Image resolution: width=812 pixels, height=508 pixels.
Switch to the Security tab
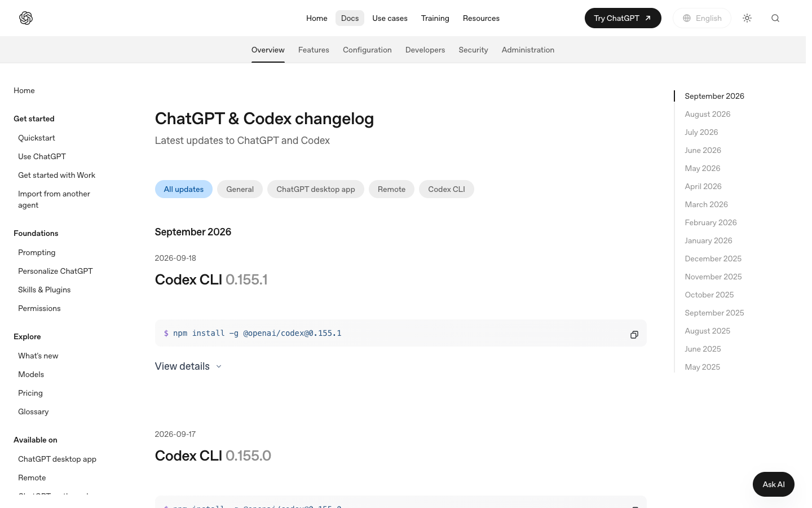(x=473, y=50)
